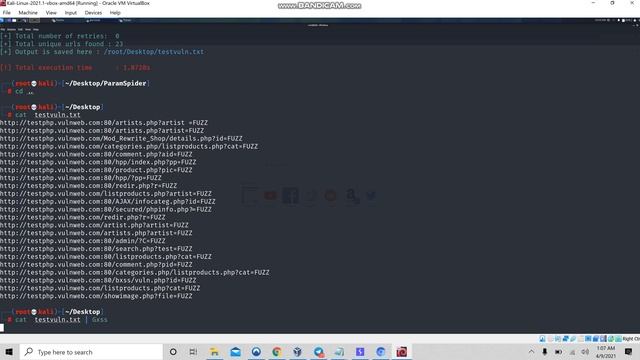Click output path /root/Desktop/testvuln.txt
This screenshot has width=640, height=360.
(153, 52)
